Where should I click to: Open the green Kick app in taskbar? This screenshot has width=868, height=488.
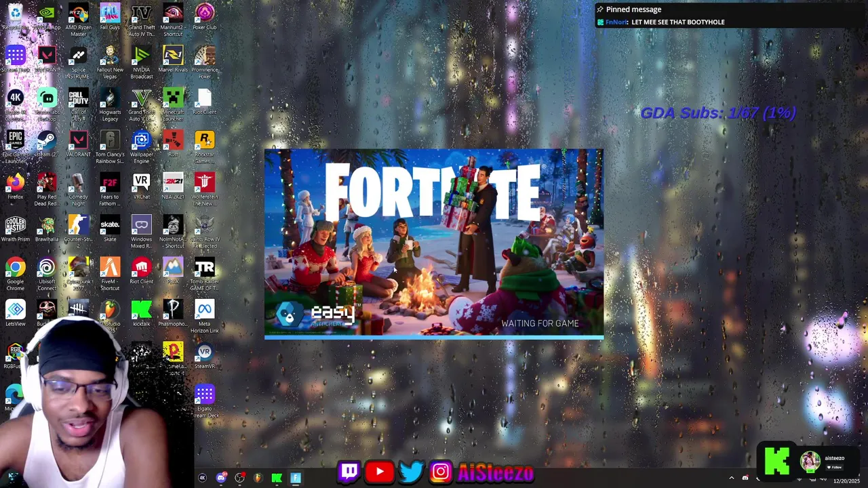pos(277,478)
